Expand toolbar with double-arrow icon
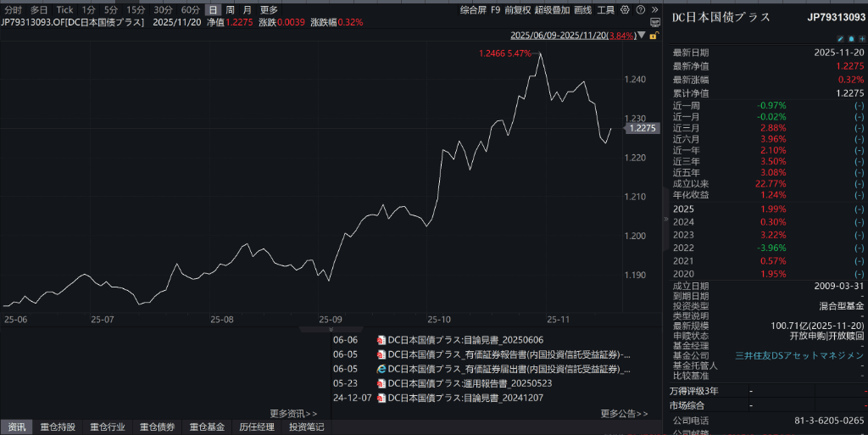Screen dimensions: 868x435 [x=654, y=10]
